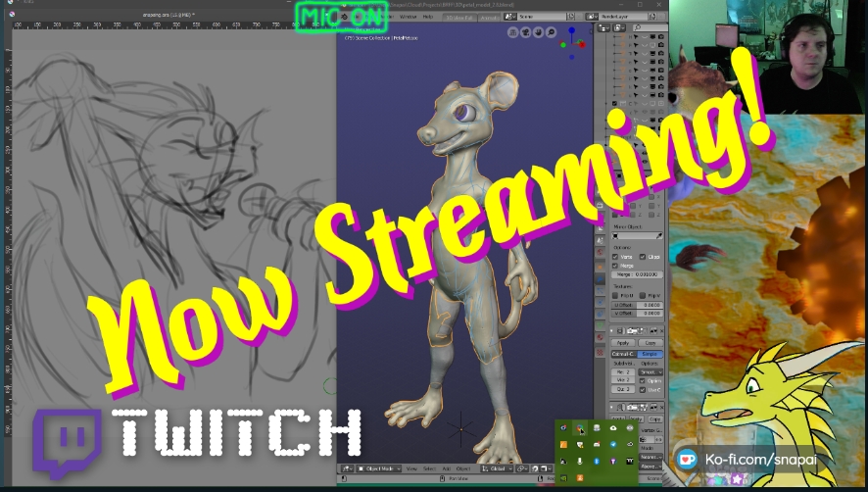This screenshot has height=492, width=868.
Task: Open the Select menu in viewport header
Action: coord(429,468)
